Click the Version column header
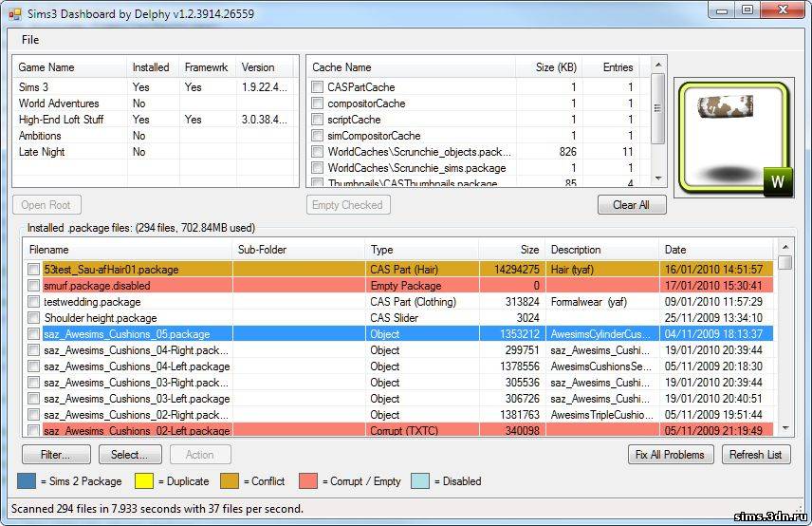This screenshot has width=812, height=526. [265, 67]
